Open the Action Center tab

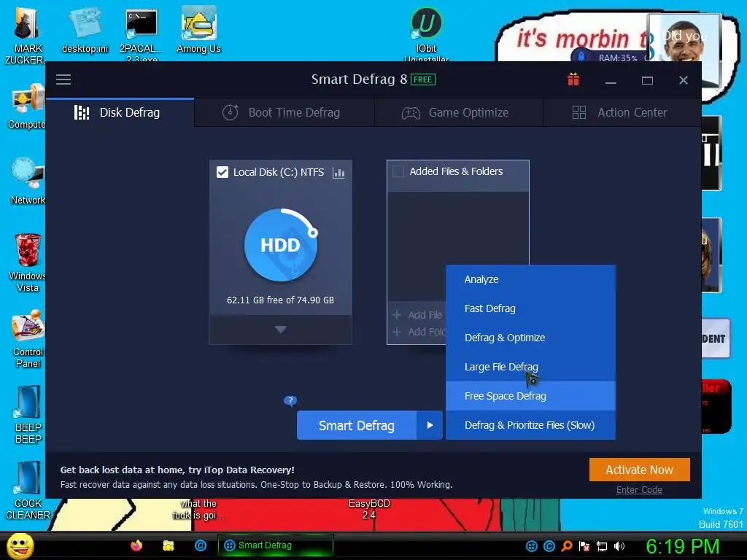pyautogui.click(x=622, y=113)
